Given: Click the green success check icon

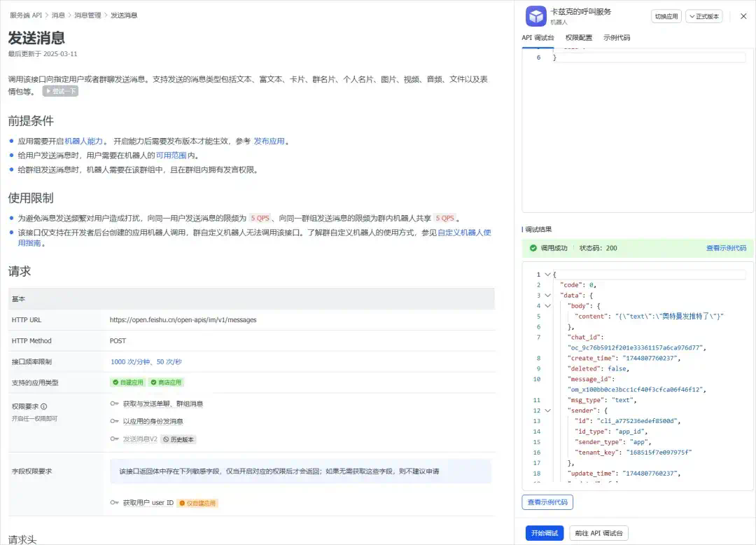Looking at the screenshot, I should coord(533,248).
